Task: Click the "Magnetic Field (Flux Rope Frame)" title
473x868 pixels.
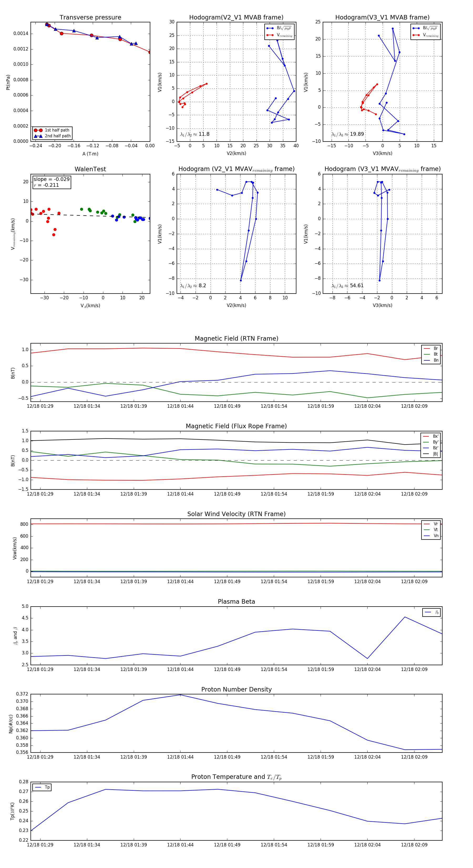Action: 236,426
